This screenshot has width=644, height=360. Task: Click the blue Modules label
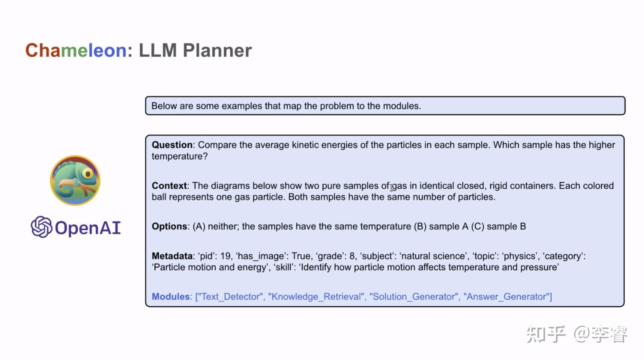pyautogui.click(x=171, y=297)
